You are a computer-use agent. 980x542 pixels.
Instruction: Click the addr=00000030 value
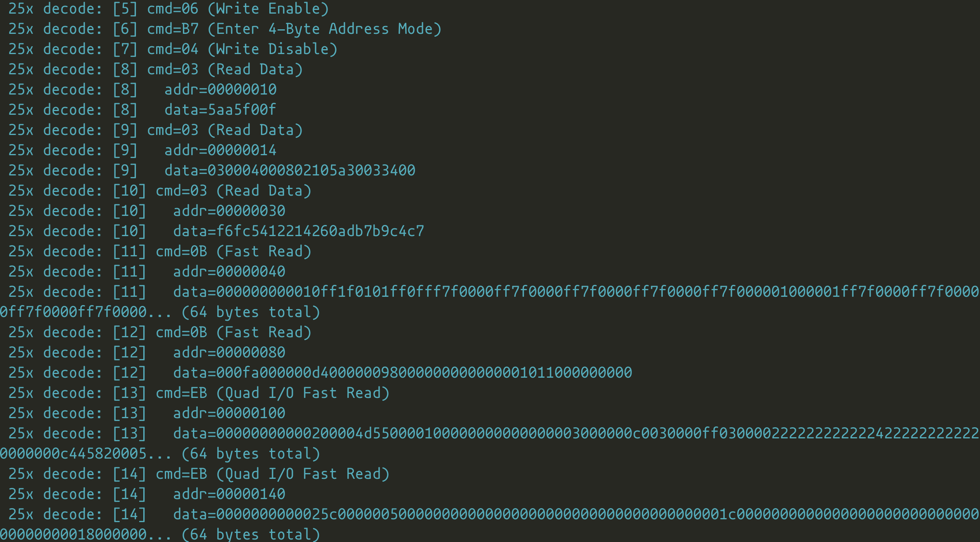tap(229, 211)
